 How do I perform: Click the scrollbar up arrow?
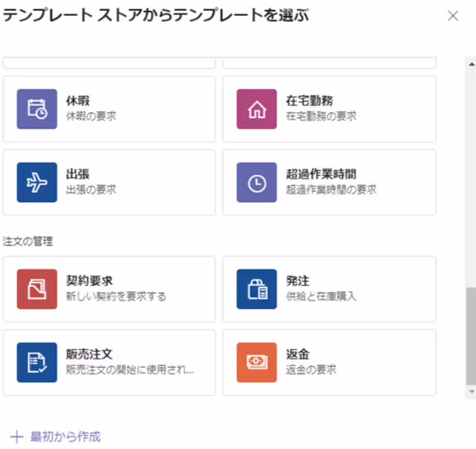pos(471,64)
